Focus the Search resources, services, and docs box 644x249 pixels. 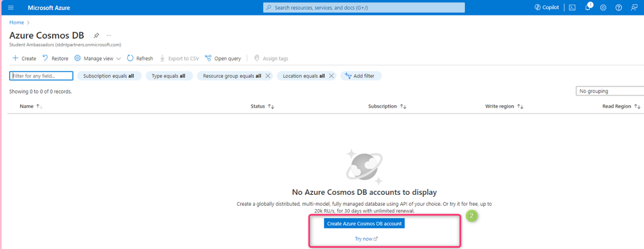click(364, 7)
